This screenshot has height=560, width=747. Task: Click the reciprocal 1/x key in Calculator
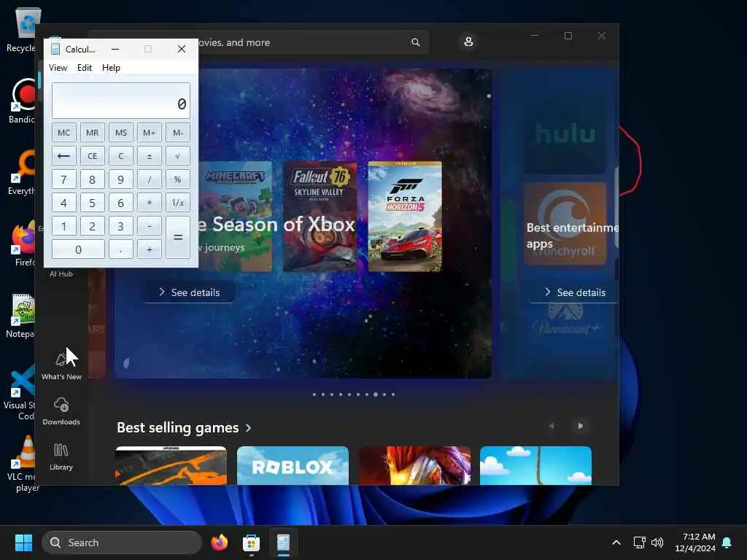(178, 203)
